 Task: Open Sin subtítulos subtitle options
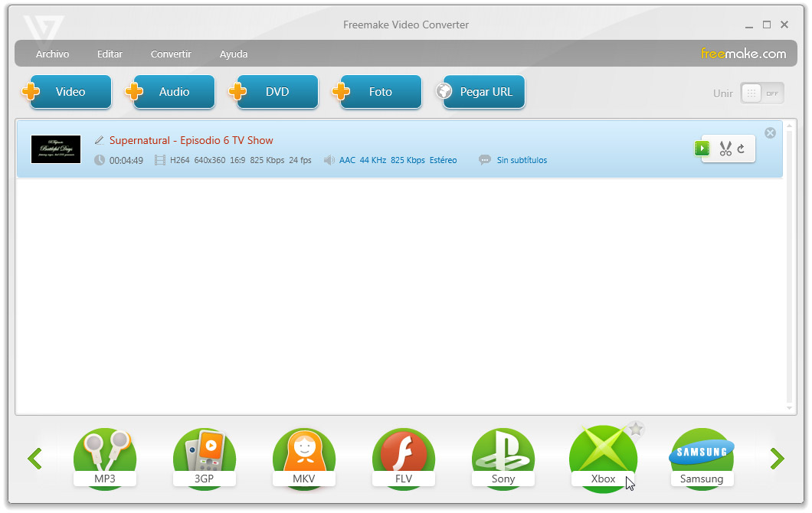[522, 161]
